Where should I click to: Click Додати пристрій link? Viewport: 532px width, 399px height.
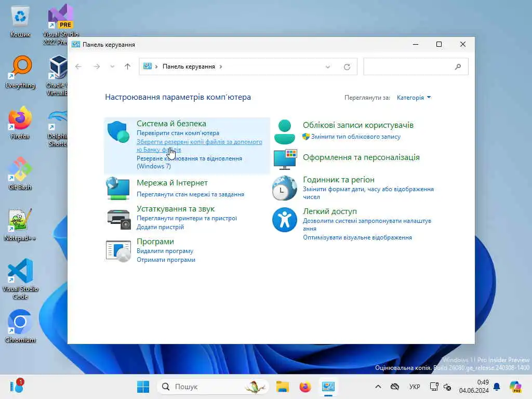[x=160, y=227]
